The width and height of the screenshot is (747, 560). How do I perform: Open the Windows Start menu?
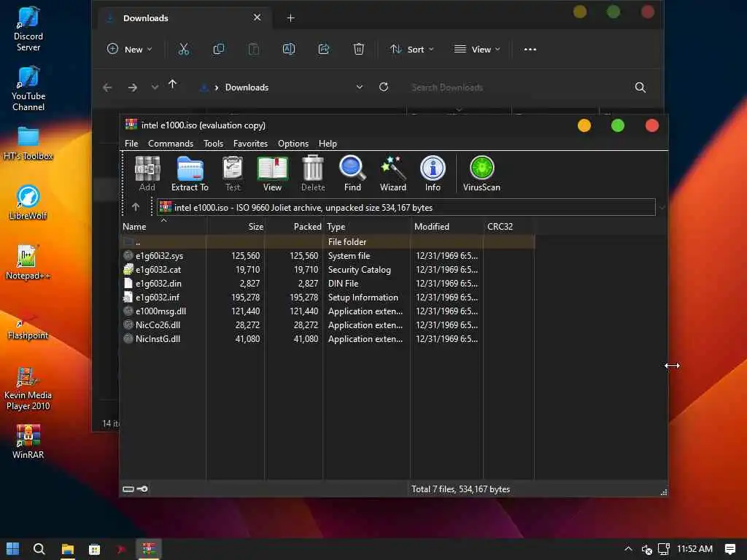[13, 549]
